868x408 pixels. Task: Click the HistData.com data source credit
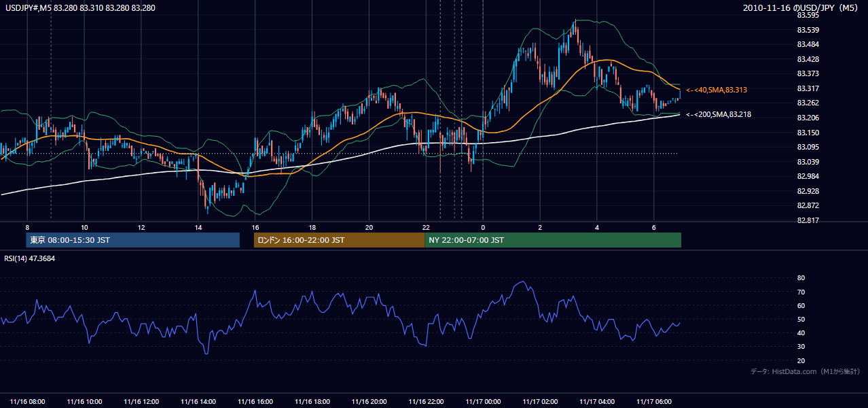805,371
